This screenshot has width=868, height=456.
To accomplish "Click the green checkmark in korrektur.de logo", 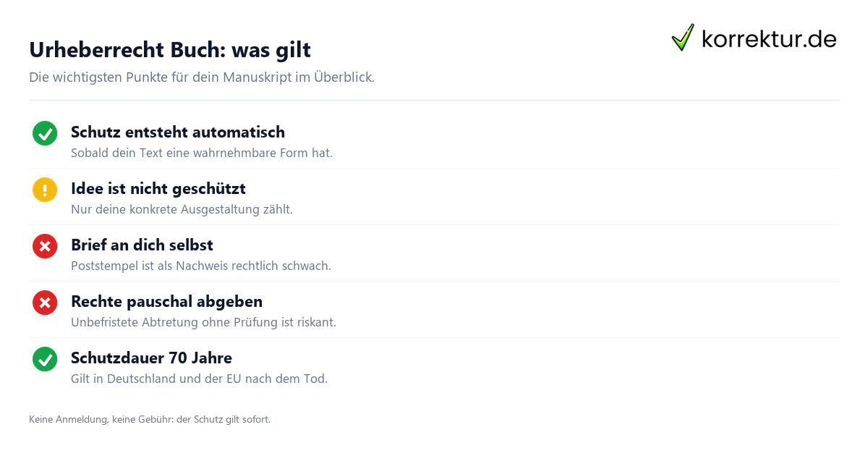I will pos(683,37).
